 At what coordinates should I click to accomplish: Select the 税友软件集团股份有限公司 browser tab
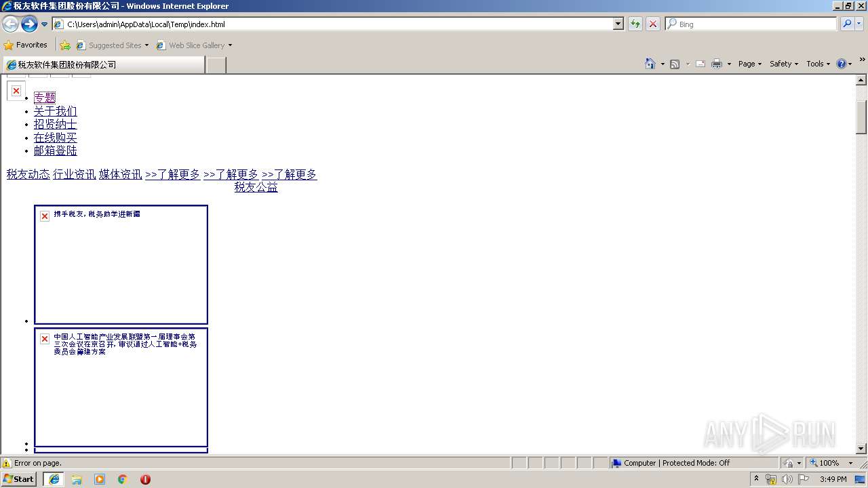pos(103,64)
